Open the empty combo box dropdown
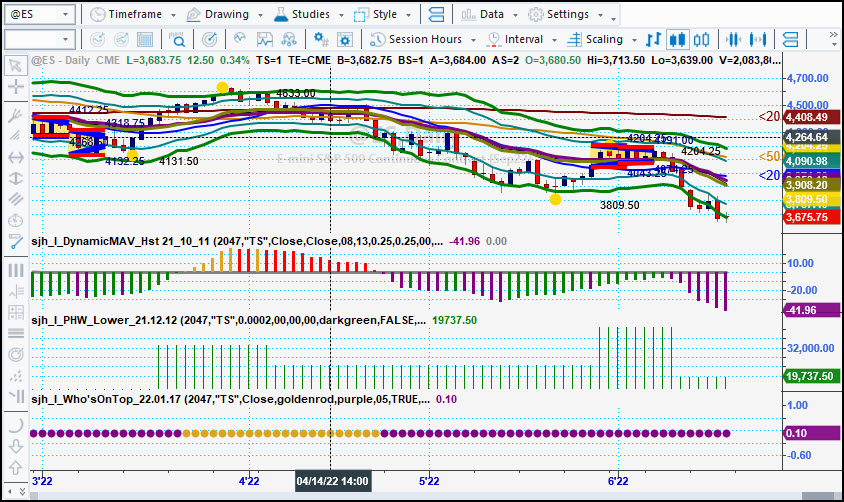The height and width of the screenshot is (502, 844). [x=65, y=39]
